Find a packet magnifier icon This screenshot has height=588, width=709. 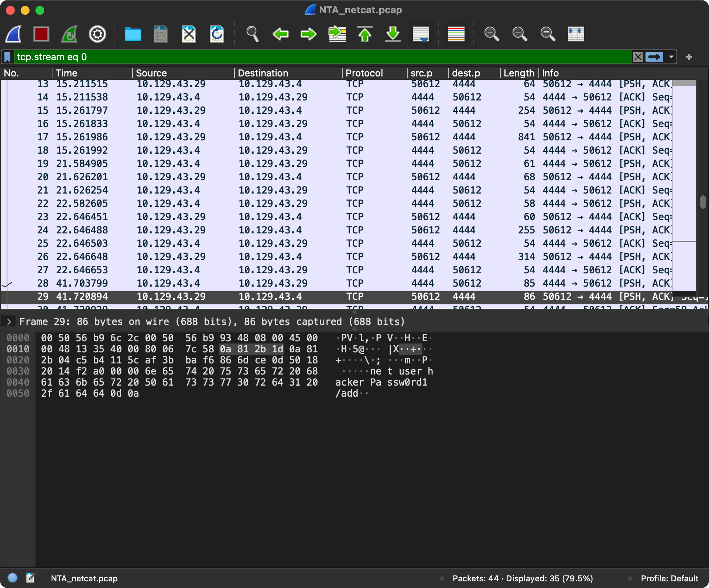pyautogui.click(x=252, y=34)
